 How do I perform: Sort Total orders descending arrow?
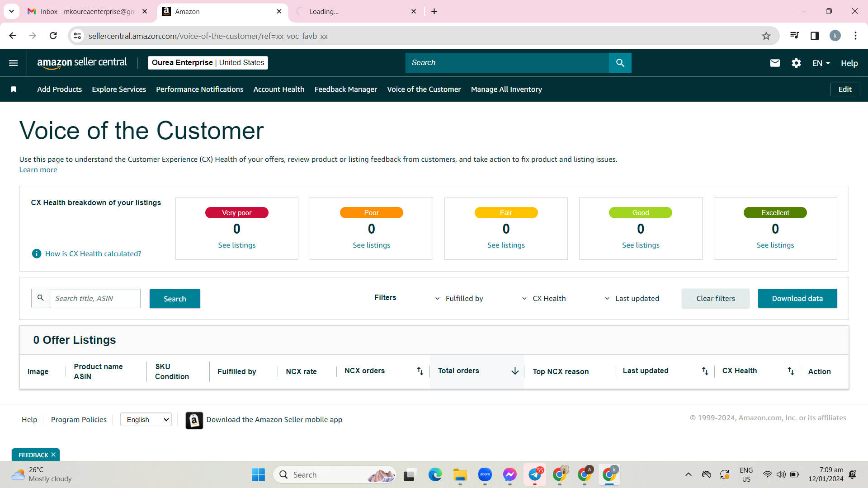point(515,371)
